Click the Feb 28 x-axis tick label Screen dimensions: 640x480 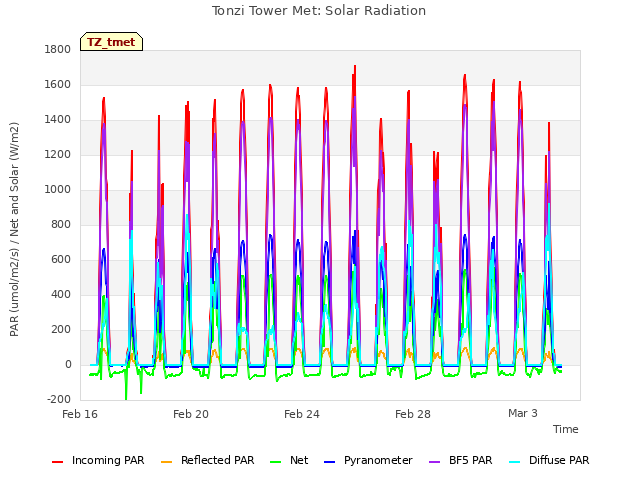[x=413, y=414]
